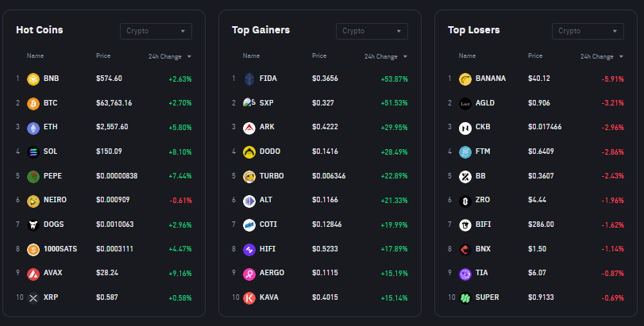Click the CKB price $0.017466
644x326 pixels.
545,127
